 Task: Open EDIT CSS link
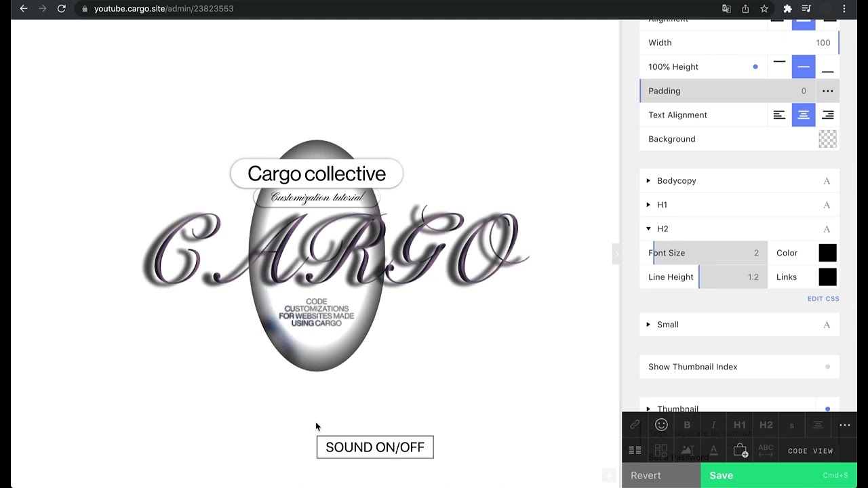click(x=823, y=298)
